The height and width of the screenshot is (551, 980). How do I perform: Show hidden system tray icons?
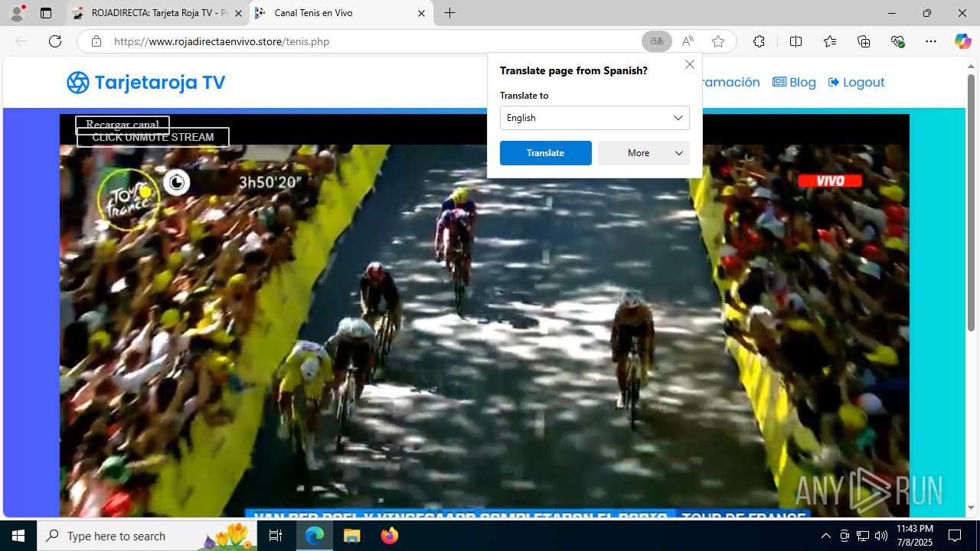pyautogui.click(x=825, y=536)
